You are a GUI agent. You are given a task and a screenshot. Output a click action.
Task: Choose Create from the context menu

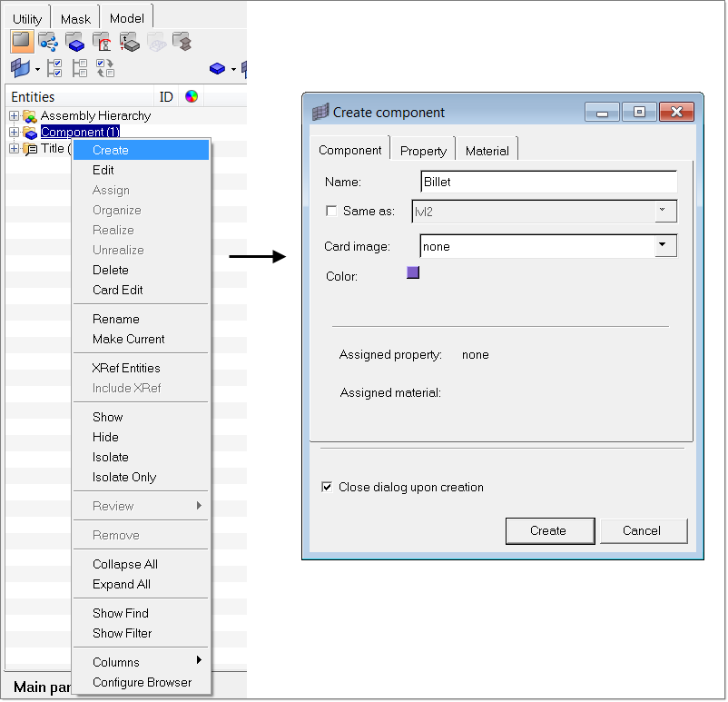(111, 150)
